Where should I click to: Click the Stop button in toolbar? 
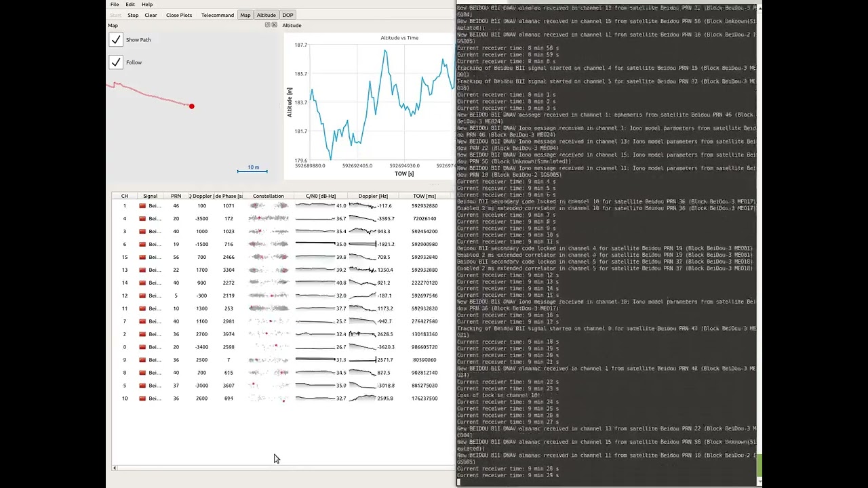pos(133,15)
